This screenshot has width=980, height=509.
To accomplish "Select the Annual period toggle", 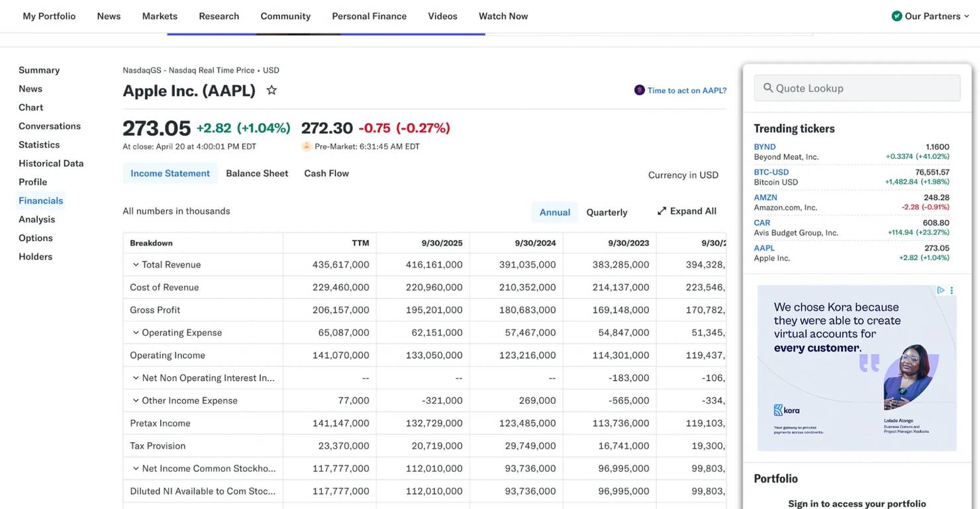I will (x=554, y=212).
